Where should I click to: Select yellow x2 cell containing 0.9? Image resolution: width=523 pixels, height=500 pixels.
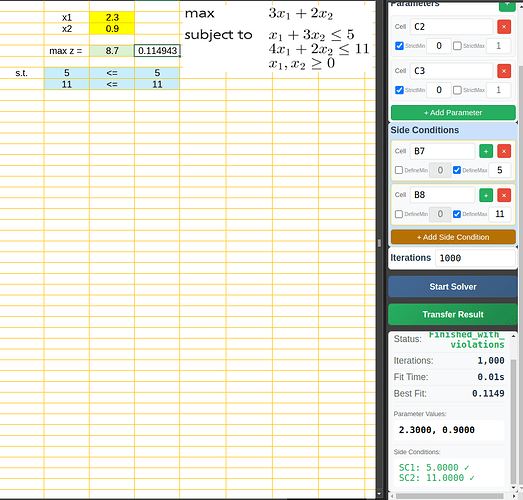click(112, 29)
